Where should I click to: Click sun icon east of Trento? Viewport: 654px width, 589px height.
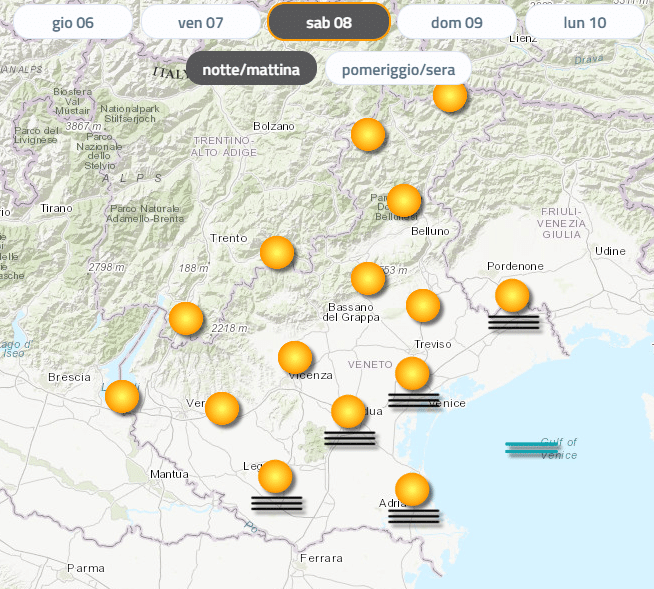(x=277, y=253)
